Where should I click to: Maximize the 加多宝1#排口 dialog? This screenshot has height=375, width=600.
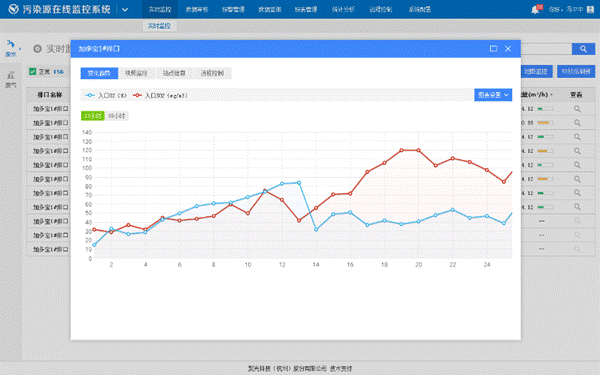coord(494,49)
